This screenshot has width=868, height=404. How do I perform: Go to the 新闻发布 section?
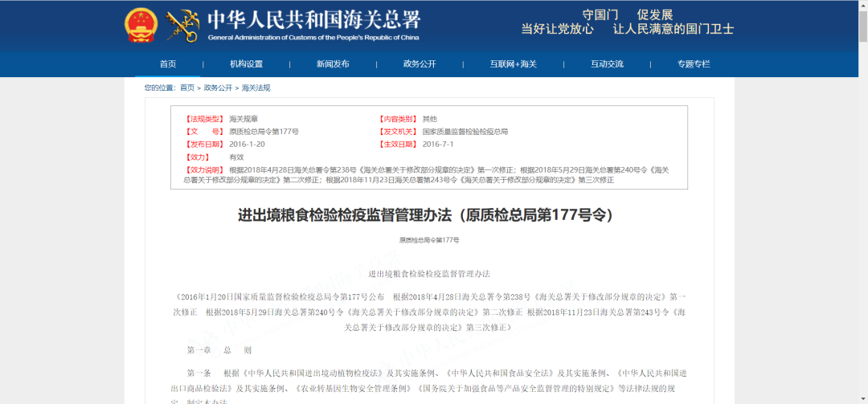pos(333,64)
